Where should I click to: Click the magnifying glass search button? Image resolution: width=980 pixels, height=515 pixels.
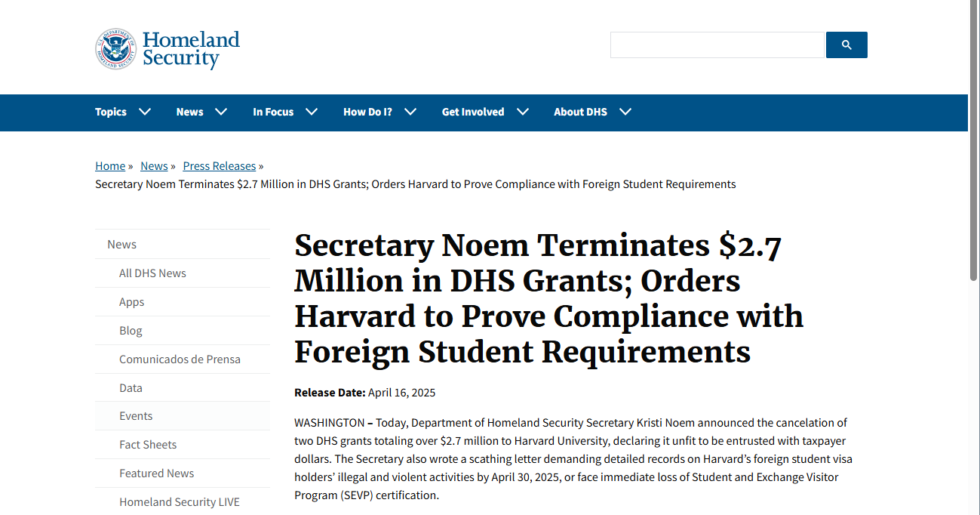click(x=846, y=45)
